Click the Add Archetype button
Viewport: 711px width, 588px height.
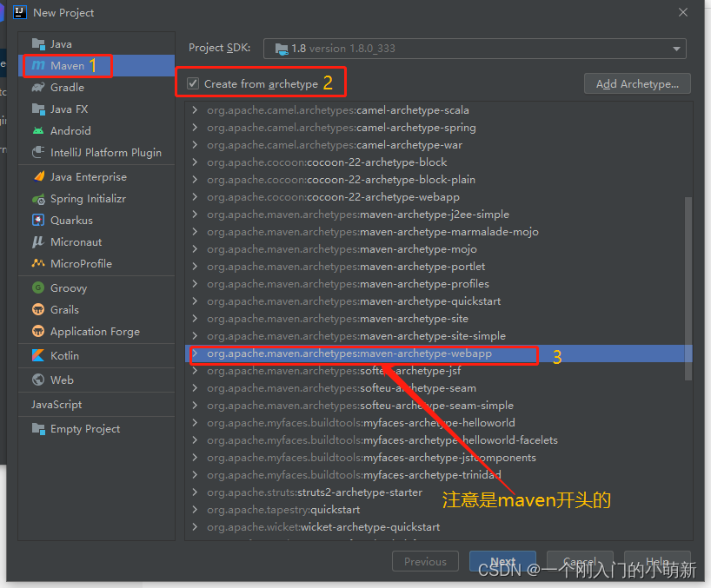[637, 83]
